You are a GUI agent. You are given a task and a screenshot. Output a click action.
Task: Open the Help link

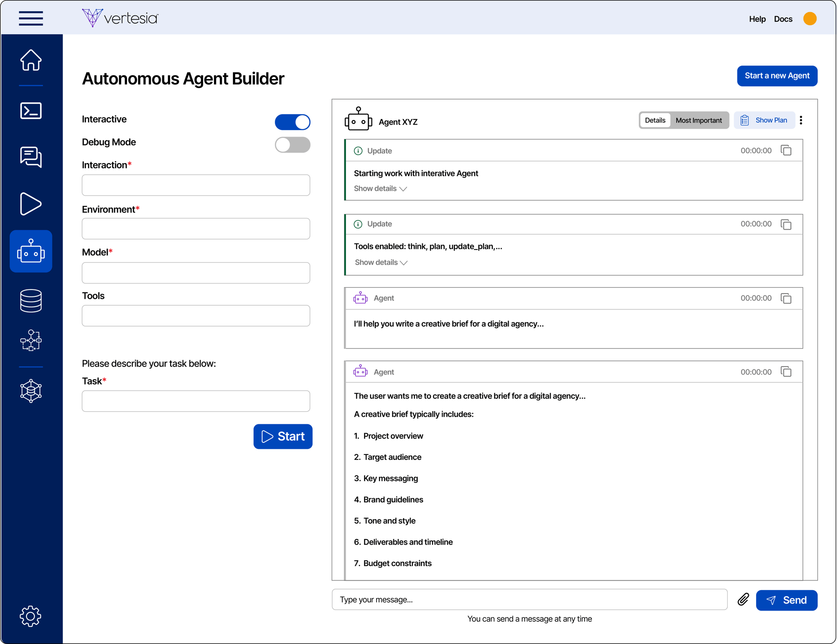757,19
